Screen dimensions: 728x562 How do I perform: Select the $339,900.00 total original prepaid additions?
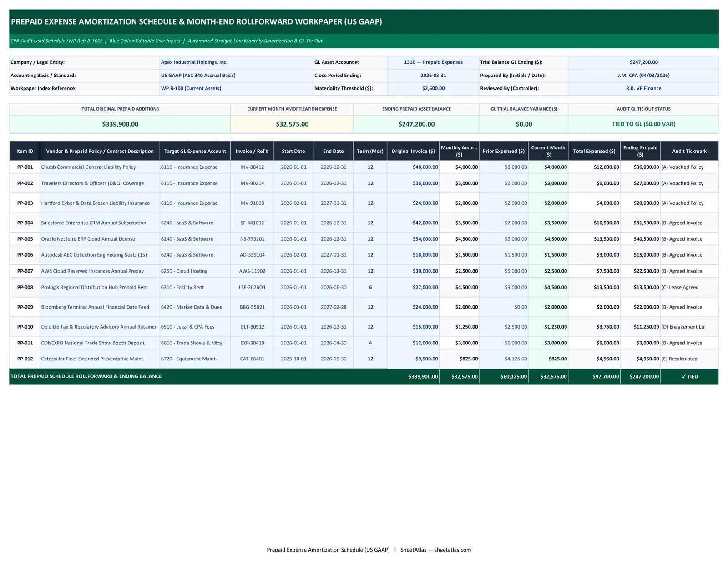(x=120, y=124)
